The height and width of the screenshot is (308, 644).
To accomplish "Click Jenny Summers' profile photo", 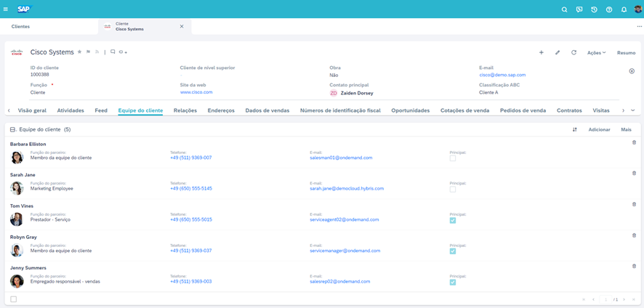I will coord(17,281).
